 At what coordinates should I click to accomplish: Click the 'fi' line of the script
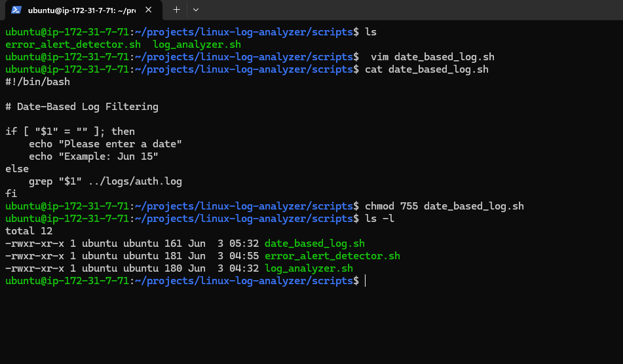pyautogui.click(x=11, y=194)
